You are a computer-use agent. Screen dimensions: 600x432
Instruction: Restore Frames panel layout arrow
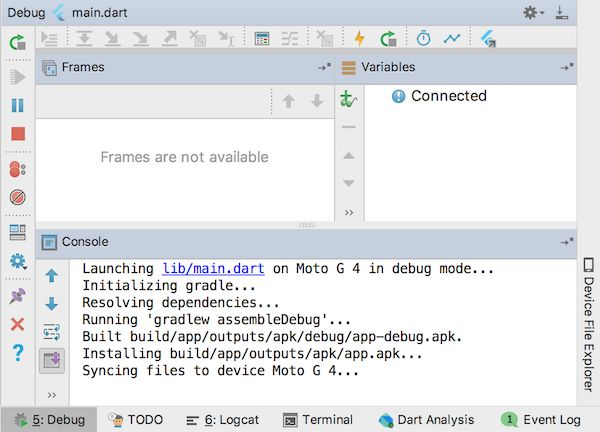324,67
